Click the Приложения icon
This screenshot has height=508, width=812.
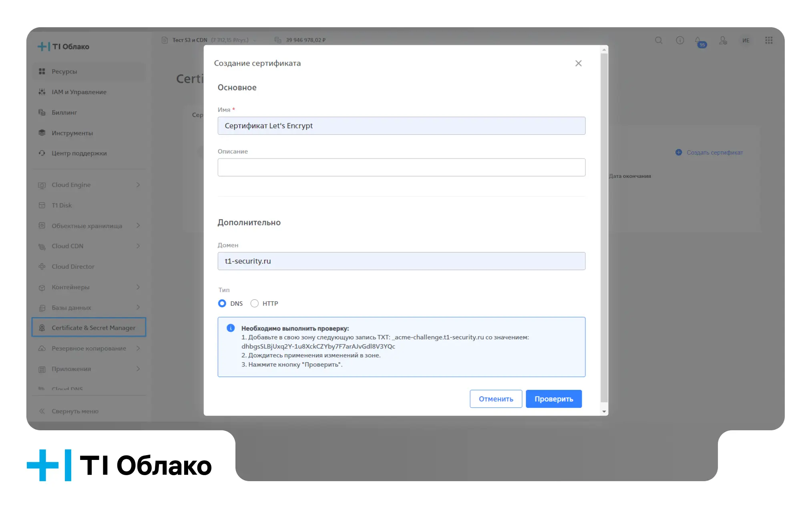tap(42, 369)
